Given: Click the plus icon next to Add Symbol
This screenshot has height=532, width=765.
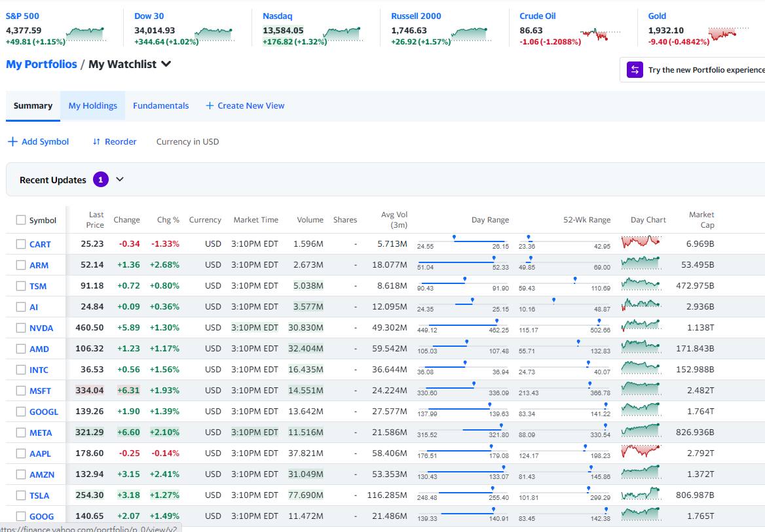Looking at the screenshot, I should (x=12, y=141).
